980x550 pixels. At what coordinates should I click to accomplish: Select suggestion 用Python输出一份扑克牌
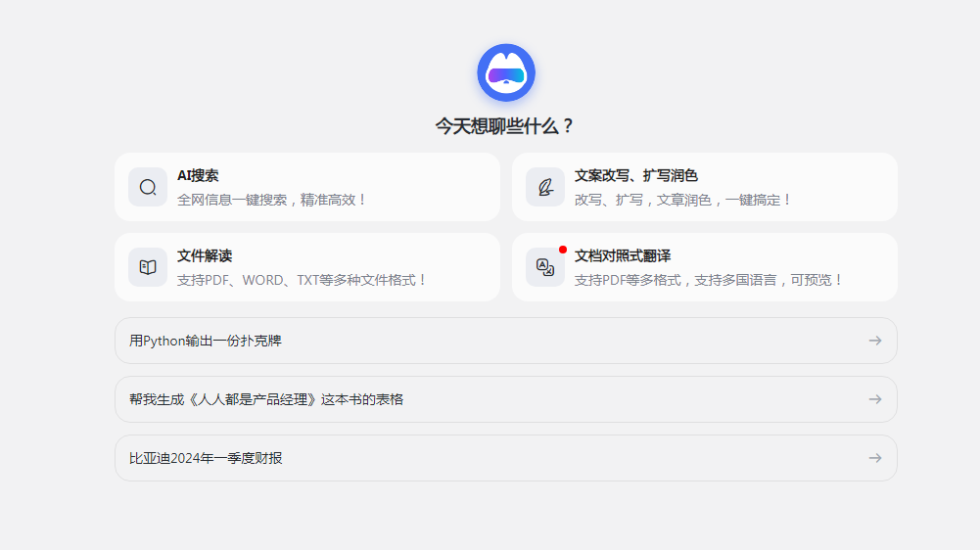coord(206,341)
